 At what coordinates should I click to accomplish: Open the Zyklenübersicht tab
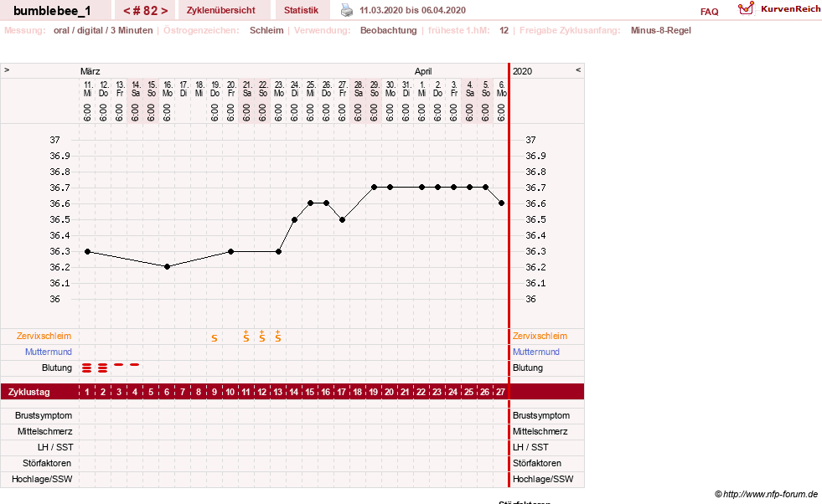coord(220,10)
